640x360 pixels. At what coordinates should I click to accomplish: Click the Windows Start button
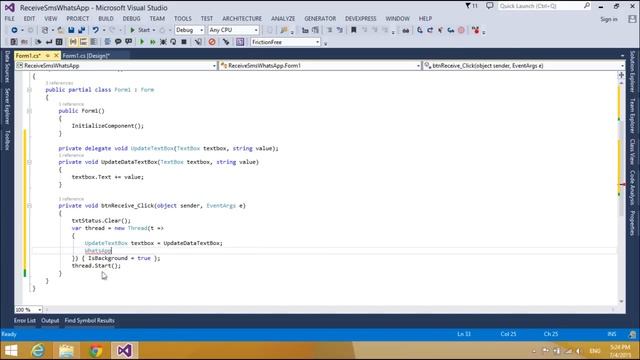11,351
